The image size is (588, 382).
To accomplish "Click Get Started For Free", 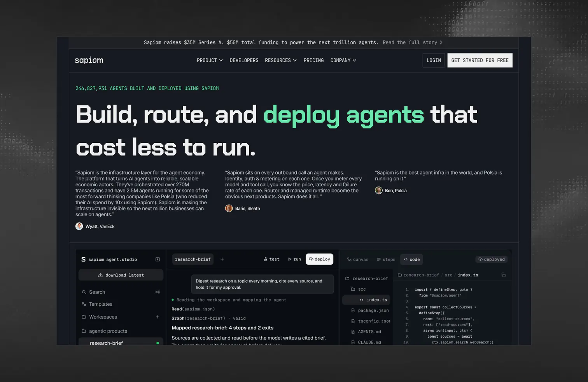I will click(x=480, y=60).
